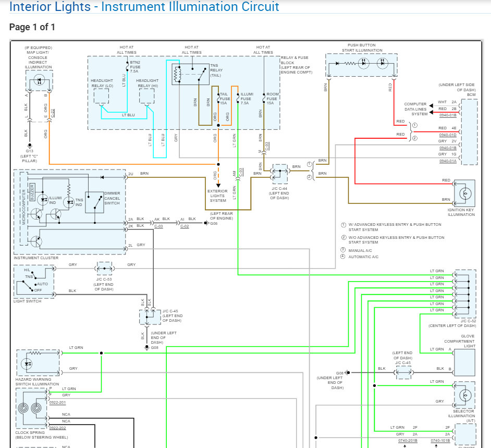Select the selector illumination bulb symbol
Screen dimensions: 491x448
(464, 395)
